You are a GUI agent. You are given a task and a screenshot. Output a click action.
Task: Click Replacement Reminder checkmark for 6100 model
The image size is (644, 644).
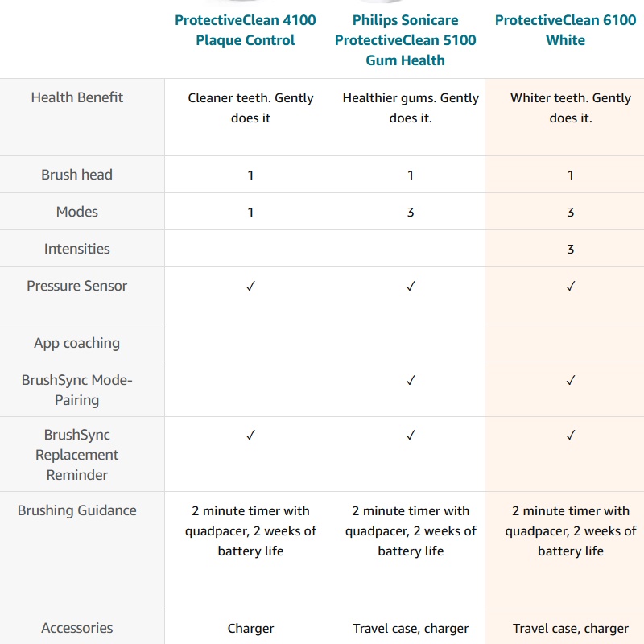pyautogui.click(x=571, y=435)
